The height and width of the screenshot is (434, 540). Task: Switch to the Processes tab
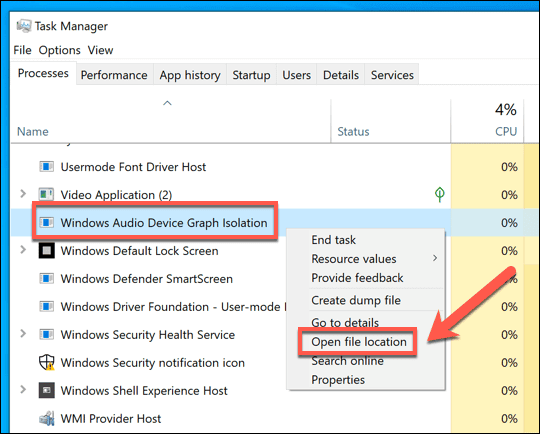pyautogui.click(x=43, y=73)
